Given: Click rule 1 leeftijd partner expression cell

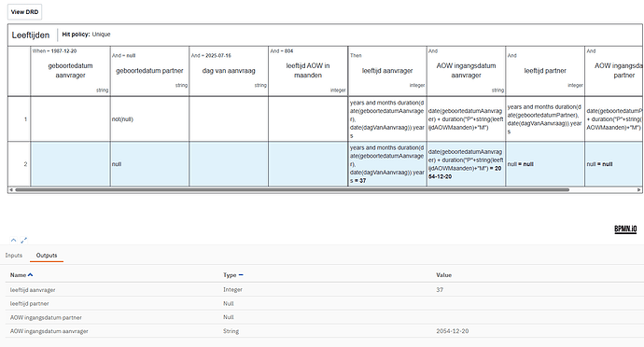Looking at the screenshot, I should click(545, 119).
